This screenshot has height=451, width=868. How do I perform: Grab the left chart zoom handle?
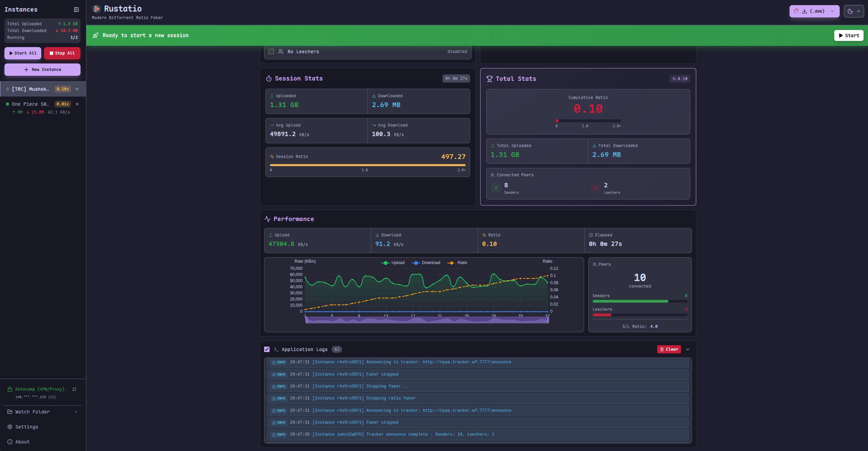[x=306, y=320]
